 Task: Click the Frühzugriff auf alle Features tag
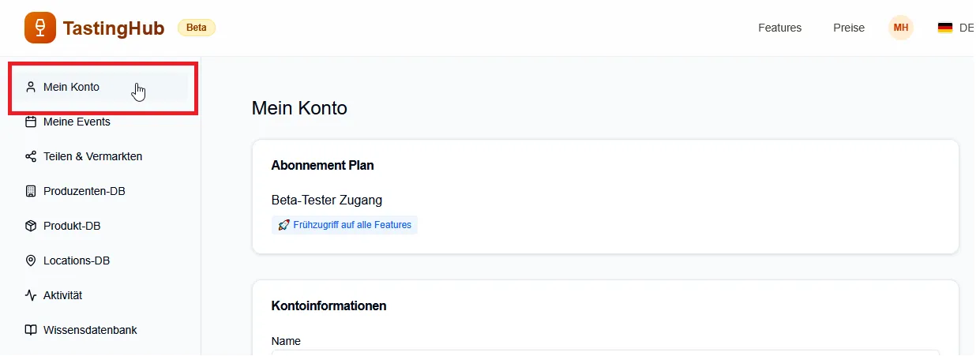point(344,225)
